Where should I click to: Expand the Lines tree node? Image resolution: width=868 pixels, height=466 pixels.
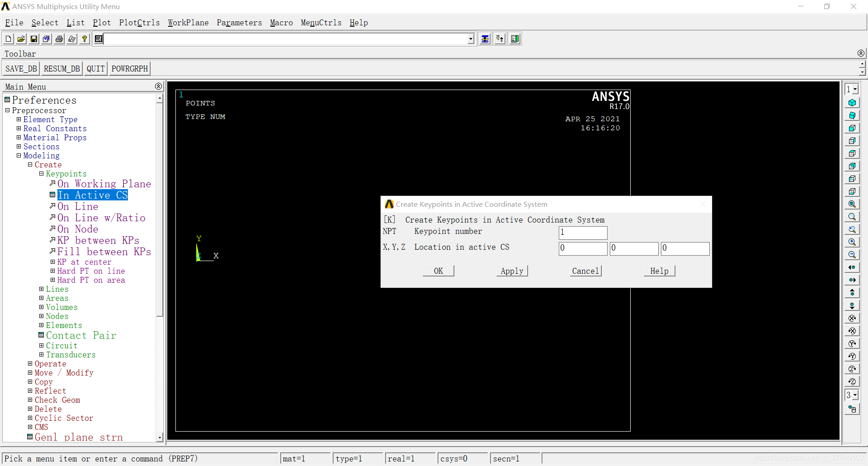[x=41, y=289]
